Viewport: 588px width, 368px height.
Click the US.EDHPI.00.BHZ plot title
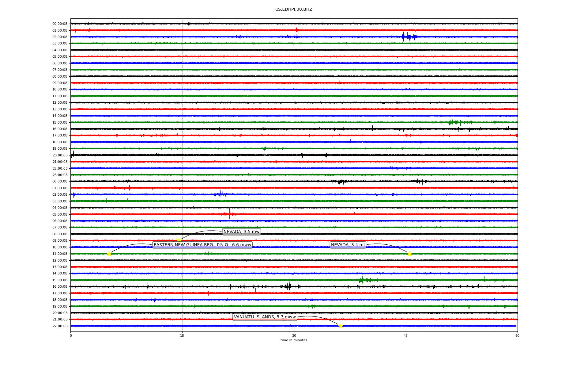pos(294,10)
